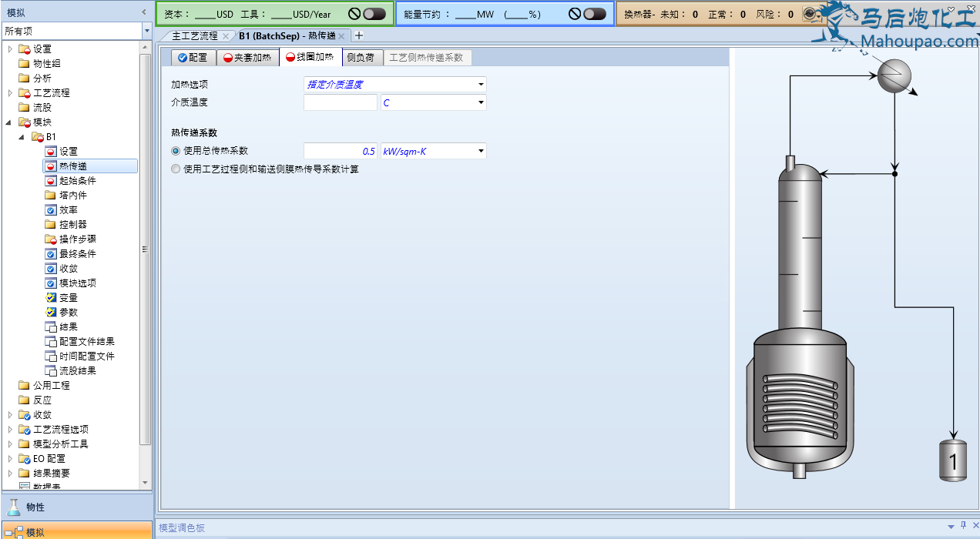Toggle the 能量节约 energy switch
Image resolution: width=980 pixels, height=539 pixels.
coord(594,14)
